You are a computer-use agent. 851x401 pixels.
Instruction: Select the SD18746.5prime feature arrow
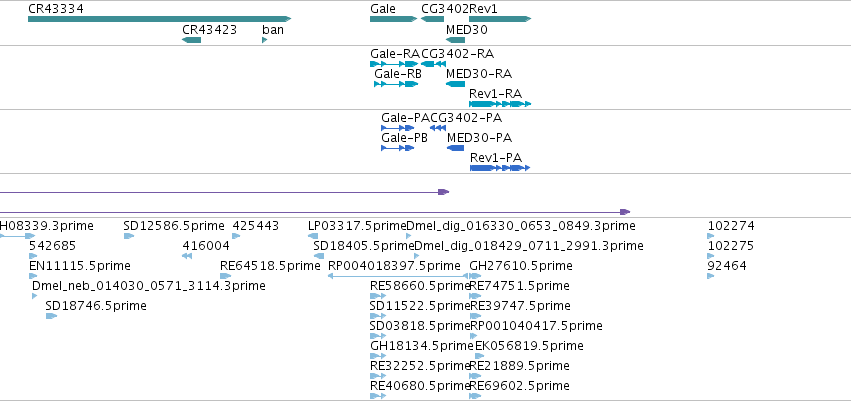click(x=51, y=316)
